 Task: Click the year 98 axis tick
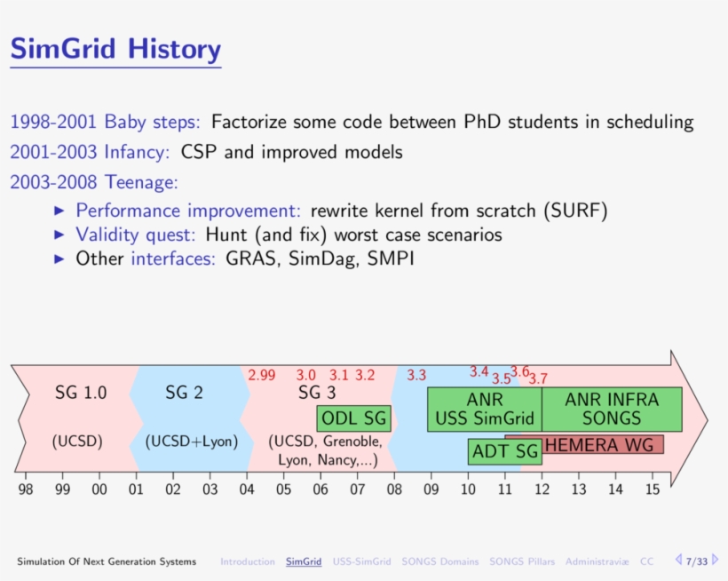(26, 489)
